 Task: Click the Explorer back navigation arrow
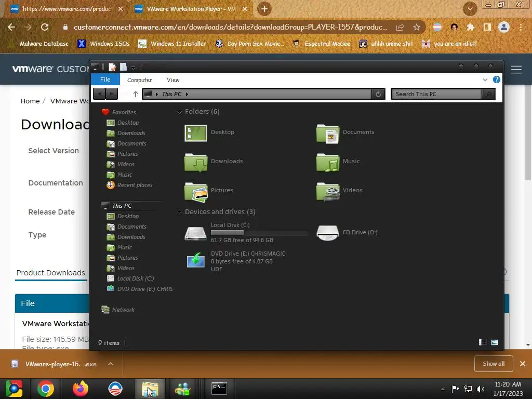(99, 94)
